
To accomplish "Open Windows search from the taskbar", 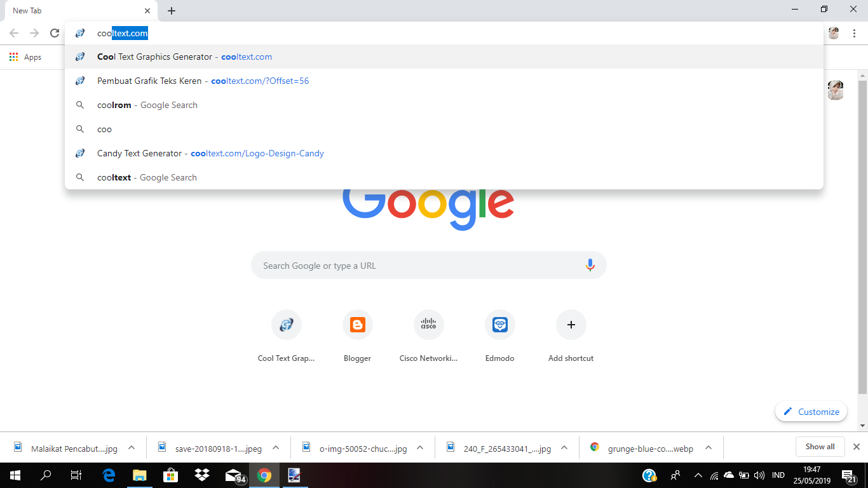I will coord(46,475).
